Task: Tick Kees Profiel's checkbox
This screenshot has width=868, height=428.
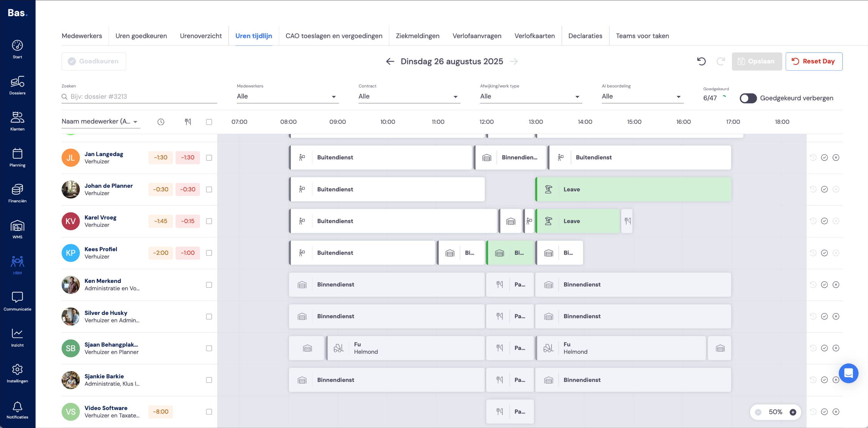Action: point(209,253)
